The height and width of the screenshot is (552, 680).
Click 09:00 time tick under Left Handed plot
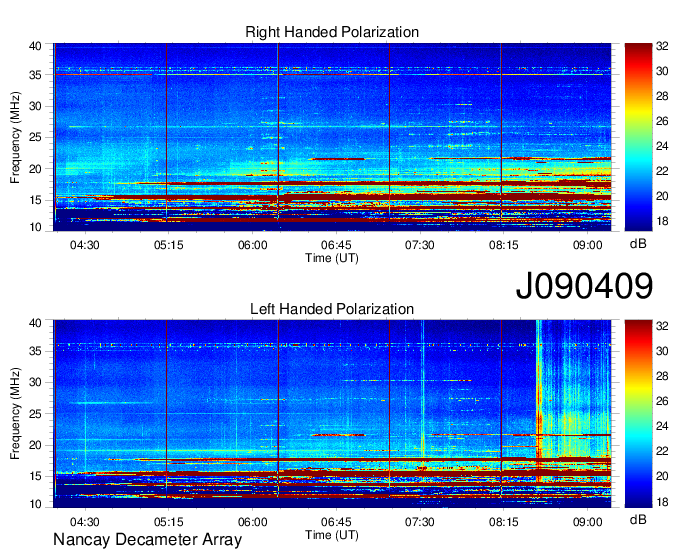[x=588, y=522]
